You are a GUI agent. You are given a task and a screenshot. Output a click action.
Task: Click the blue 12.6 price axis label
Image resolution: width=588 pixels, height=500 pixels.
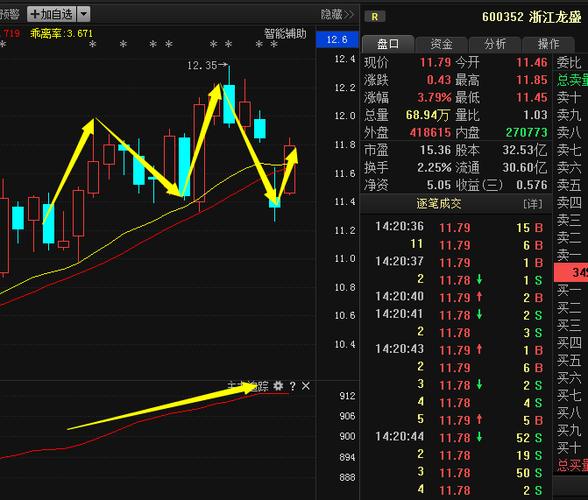(337, 40)
